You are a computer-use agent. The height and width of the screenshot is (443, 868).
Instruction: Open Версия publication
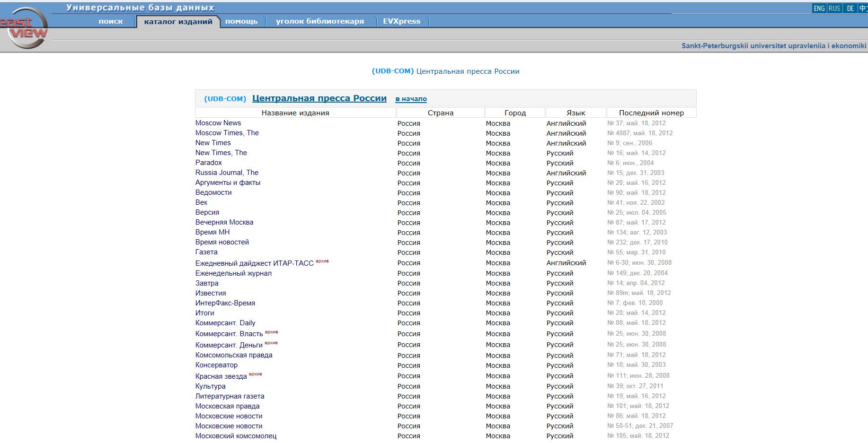tap(207, 212)
